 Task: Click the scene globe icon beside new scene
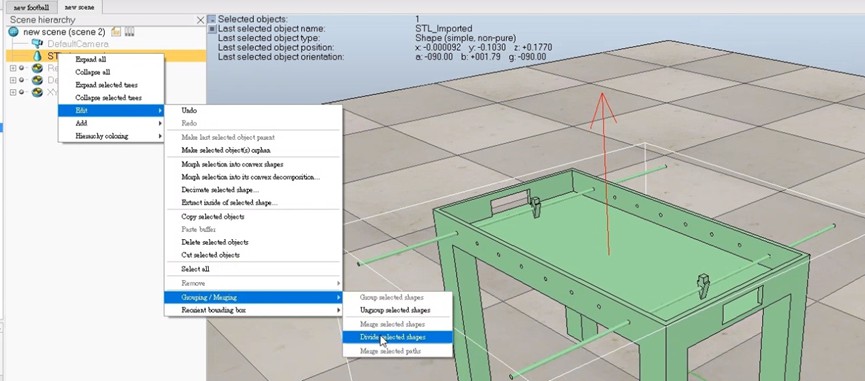[14, 32]
